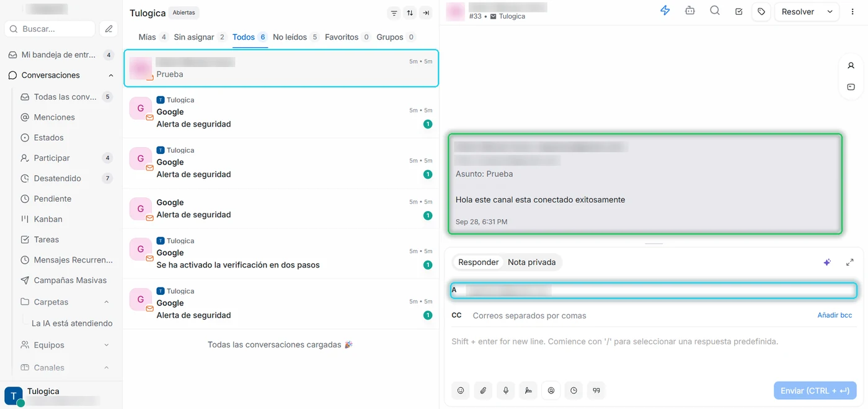The image size is (868, 409).
Task: Open Todas las conversaciones
Action: (66, 97)
